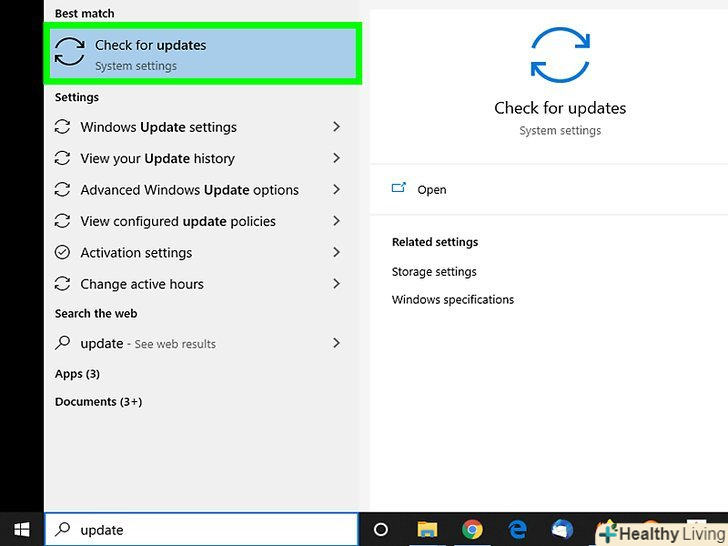Click the Windows Update settings sync icon

pos(62,127)
